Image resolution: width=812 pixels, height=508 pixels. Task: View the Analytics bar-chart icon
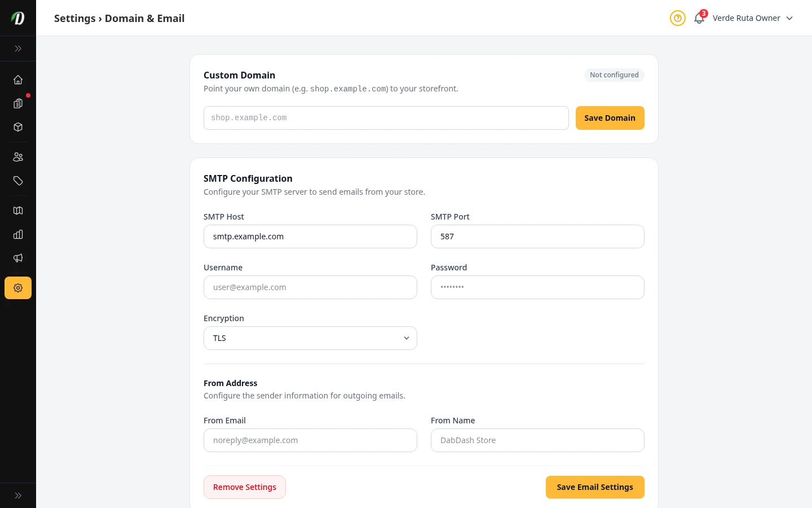[18, 234]
